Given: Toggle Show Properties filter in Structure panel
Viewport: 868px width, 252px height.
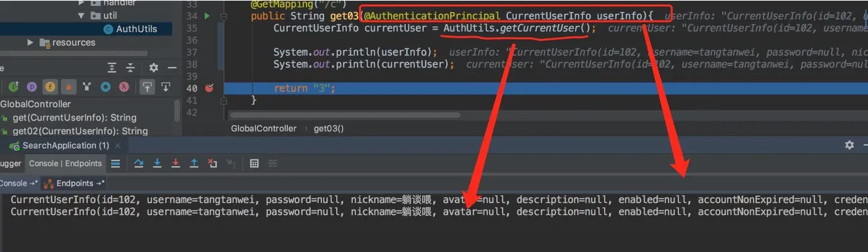Looking at the screenshot, I should tap(31, 86).
